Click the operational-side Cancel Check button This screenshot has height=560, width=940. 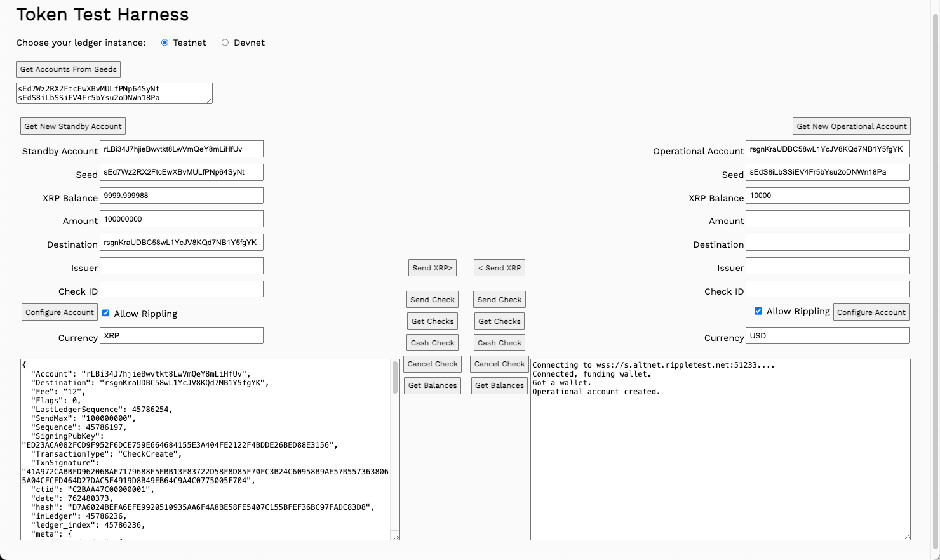499,364
